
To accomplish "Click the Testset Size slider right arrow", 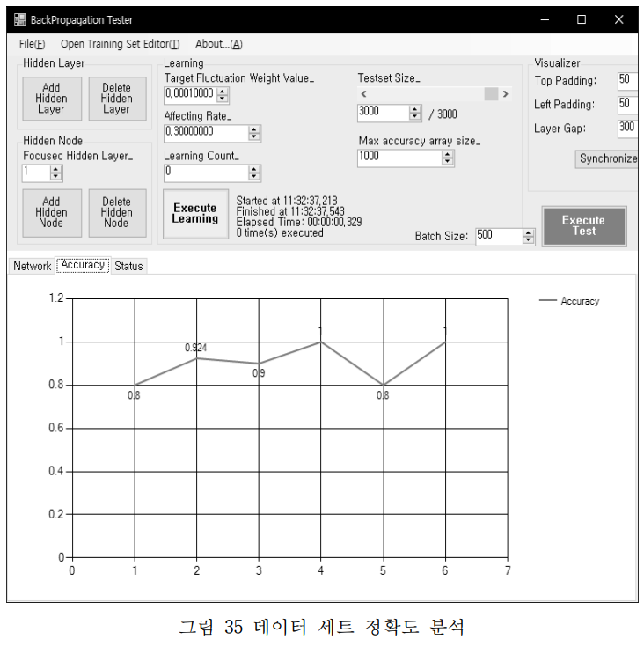I will (505, 94).
